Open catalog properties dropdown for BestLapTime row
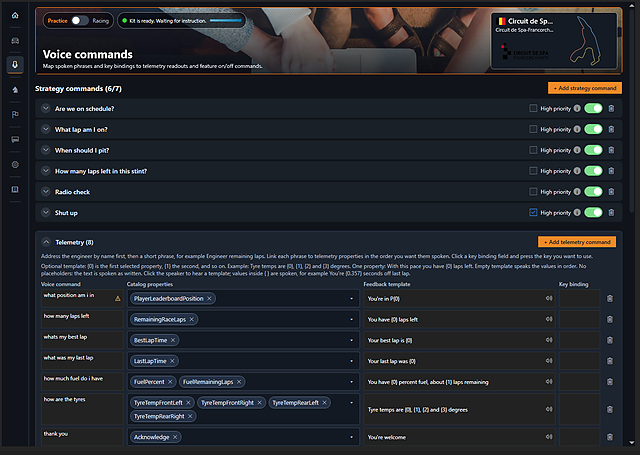 [351, 340]
